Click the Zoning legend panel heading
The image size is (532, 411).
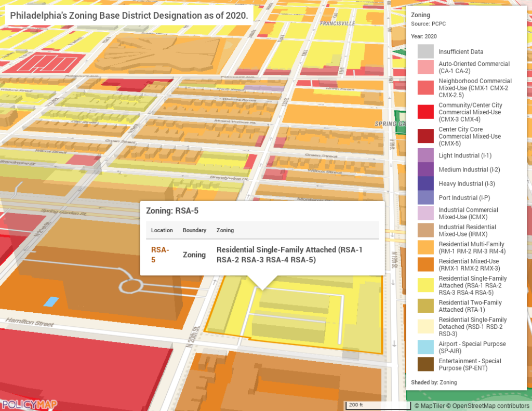coord(420,15)
